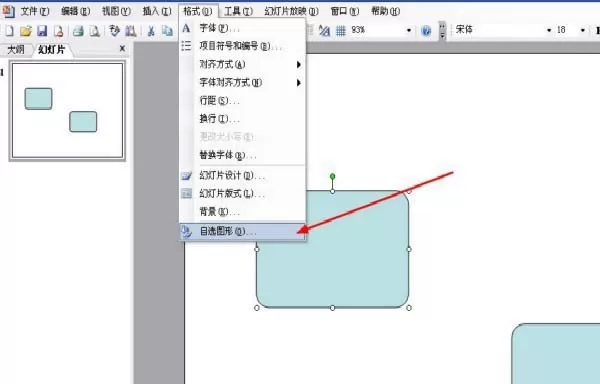Click the Open folder icon

[26, 31]
